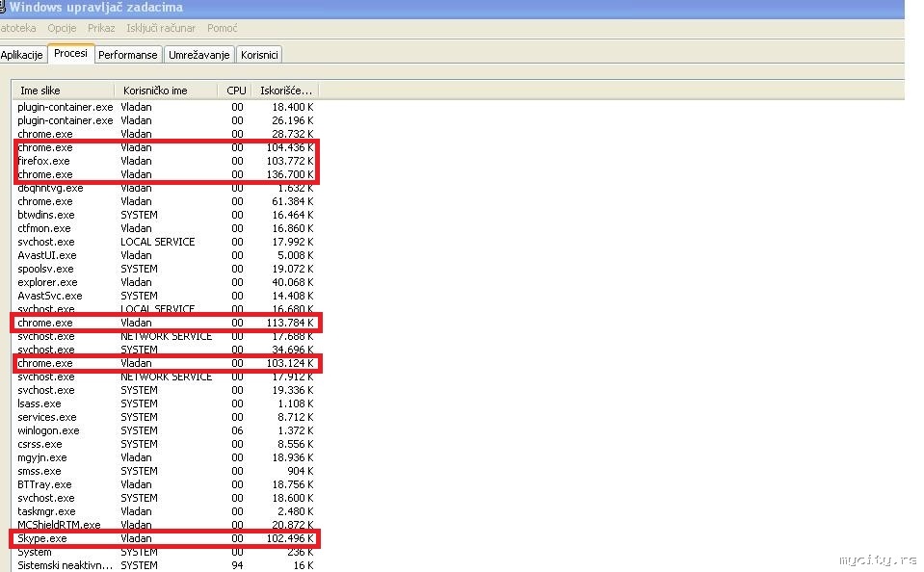Select the AvastUI.exe process row
This screenshot has width=924, height=572.
165,255
